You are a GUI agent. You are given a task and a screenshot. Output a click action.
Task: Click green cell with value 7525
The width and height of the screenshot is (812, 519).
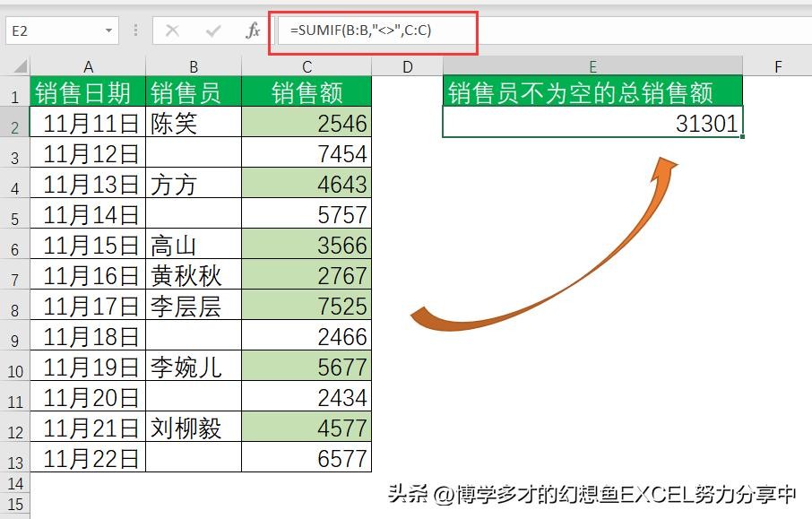point(307,306)
